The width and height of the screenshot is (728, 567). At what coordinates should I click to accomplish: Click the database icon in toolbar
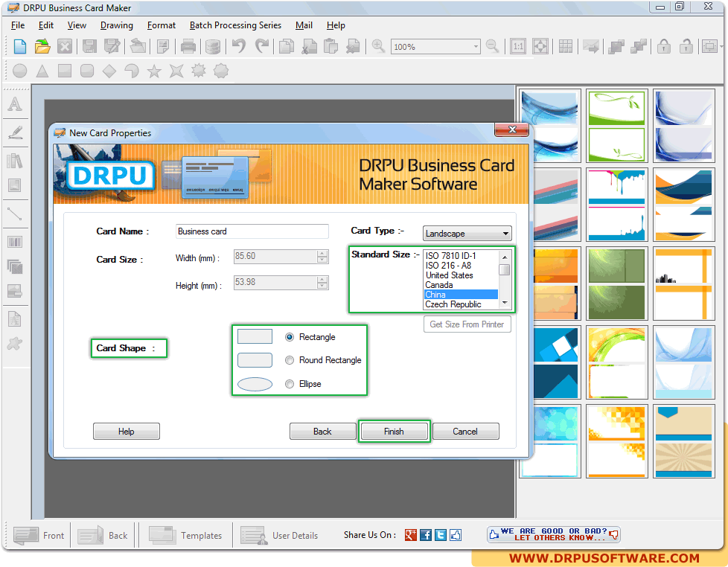(x=213, y=46)
